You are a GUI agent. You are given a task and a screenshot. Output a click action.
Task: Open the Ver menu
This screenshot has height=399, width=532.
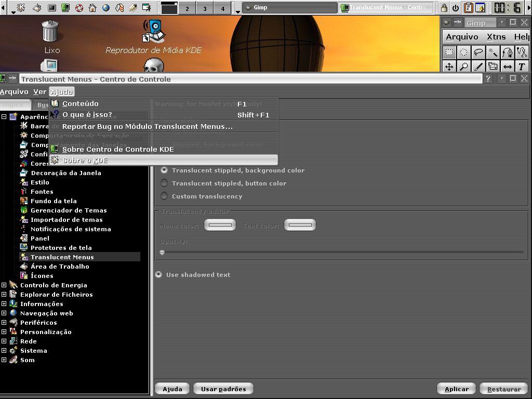(39, 91)
